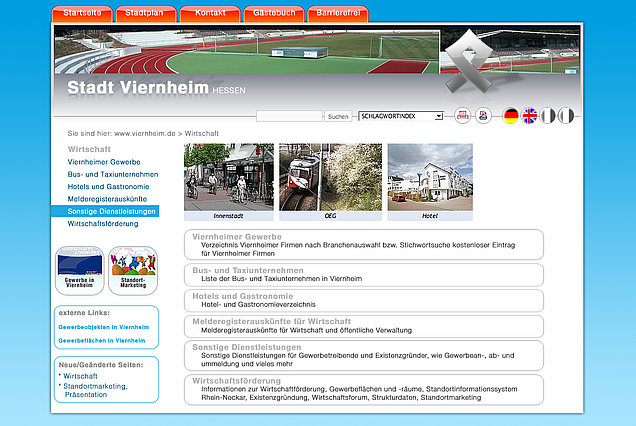Open the Barrierefrei tab
636x426 pixels.
click(338, 13)
